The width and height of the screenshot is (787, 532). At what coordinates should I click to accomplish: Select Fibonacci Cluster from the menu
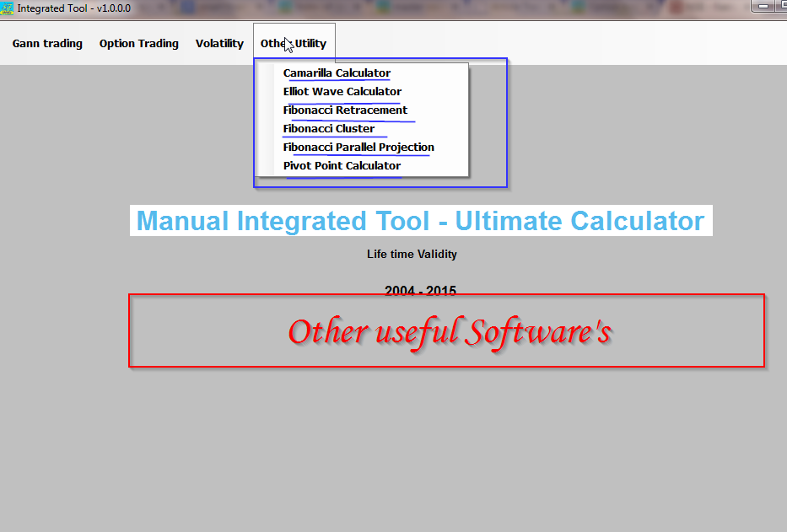(328, 128)
